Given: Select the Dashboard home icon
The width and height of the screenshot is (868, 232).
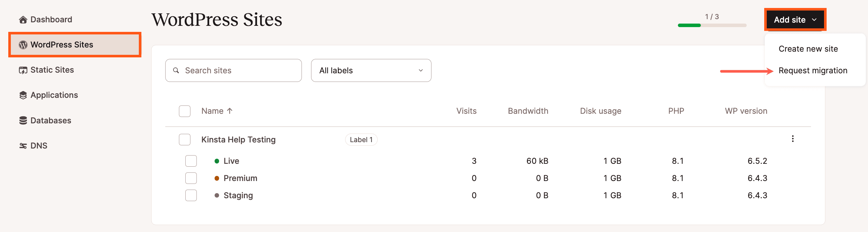Looking at the screenshot, I should coord(23,19).
